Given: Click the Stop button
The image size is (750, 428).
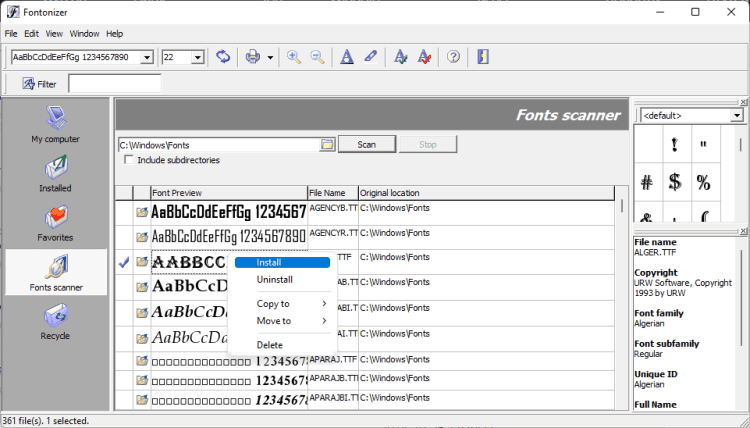Looking at the screenshot, I should tap(428, 144).
